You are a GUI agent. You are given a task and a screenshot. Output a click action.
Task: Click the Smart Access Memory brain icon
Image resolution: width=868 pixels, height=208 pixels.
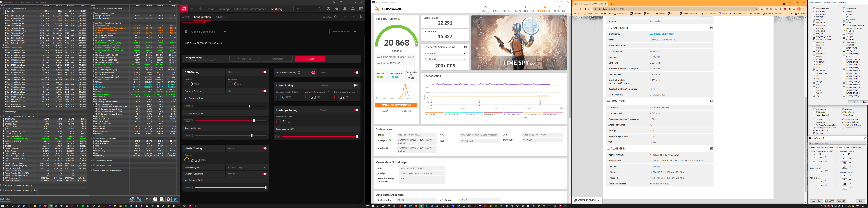pyautogui.click(x=313, y=72)
